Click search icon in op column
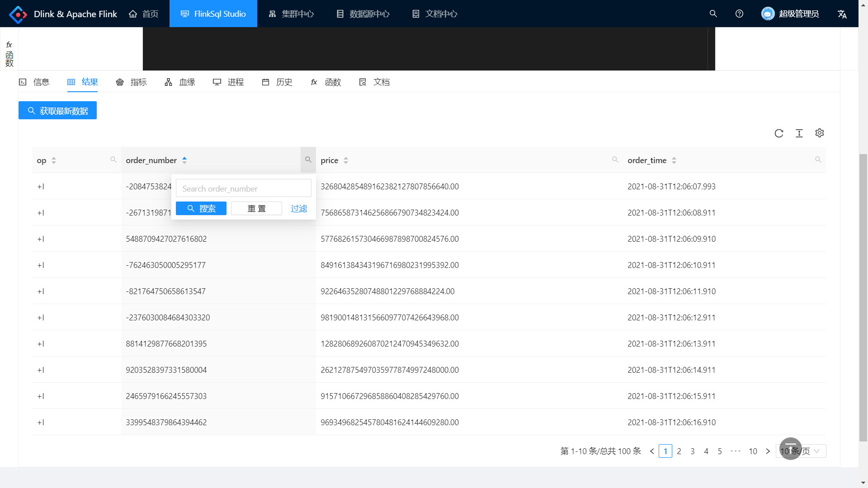This screenshot has height=488, width=868. (x=113, y=160)
